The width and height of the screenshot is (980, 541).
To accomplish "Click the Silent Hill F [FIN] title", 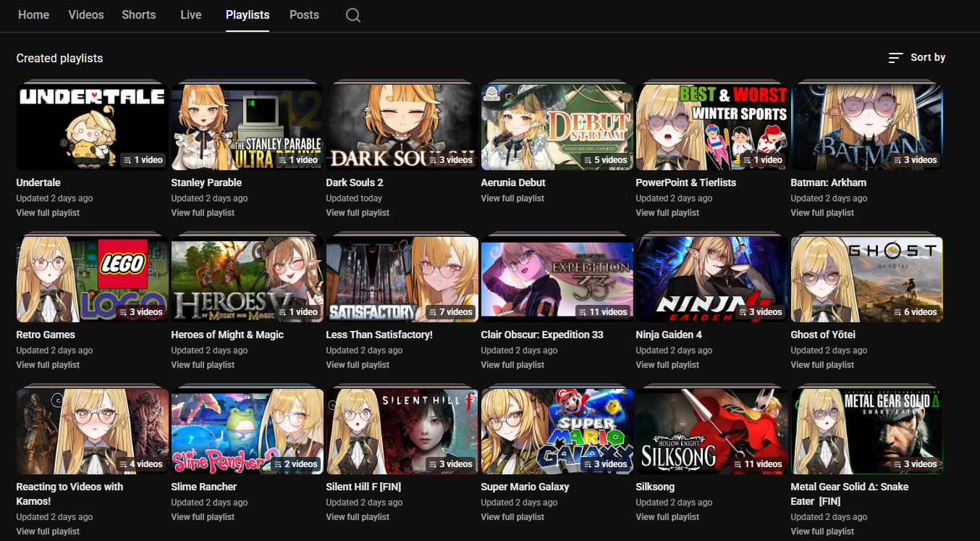I will 363,487.
